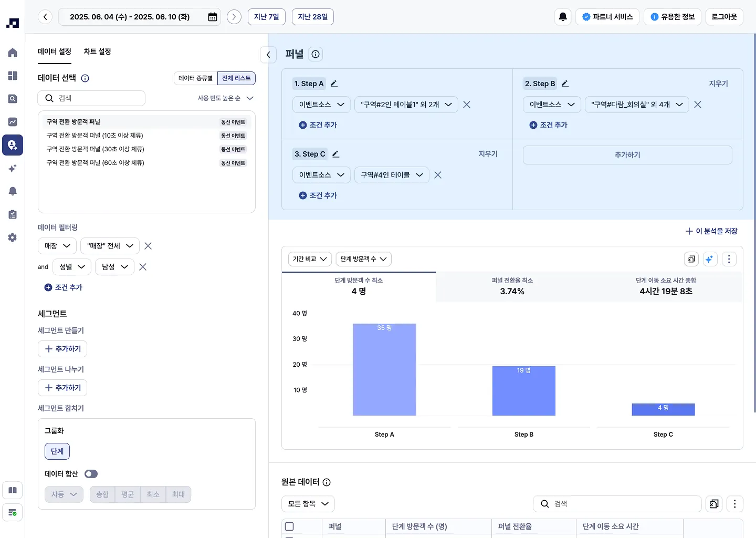This screenshot has height=538, width=756.
Task: Toggle the 데이터 합산 switch
Action: (x=91, y=474)
